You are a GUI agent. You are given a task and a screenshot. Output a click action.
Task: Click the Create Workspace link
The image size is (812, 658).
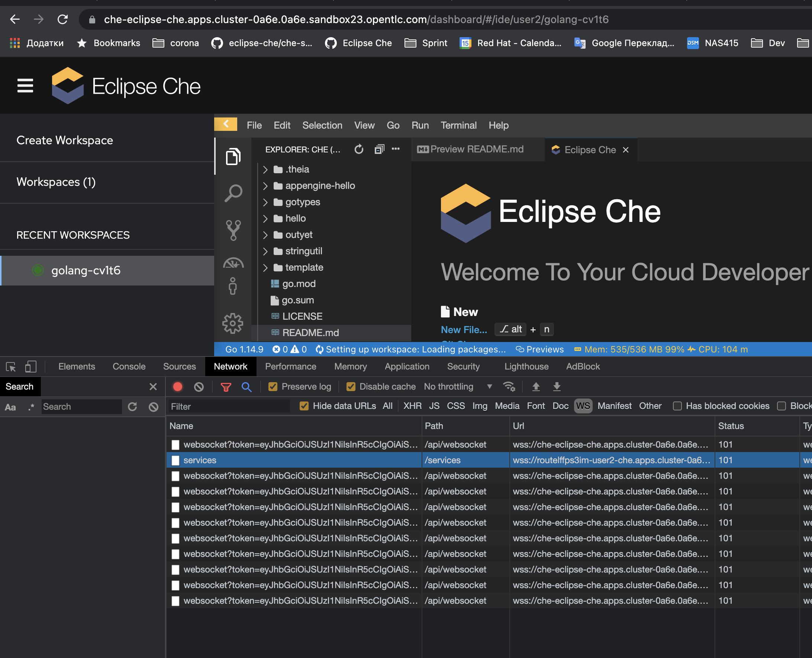point(64,140)
